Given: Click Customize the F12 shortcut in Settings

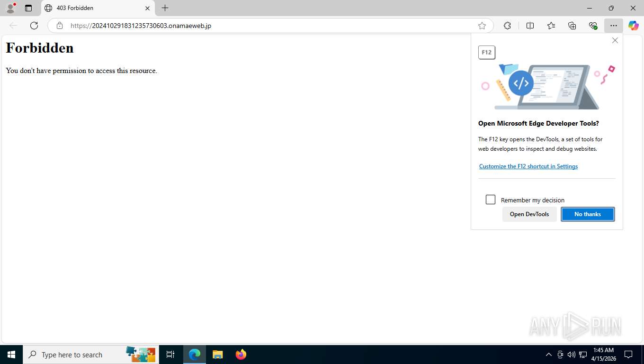Looking at the screenshot, I should [x=528, y=166].
